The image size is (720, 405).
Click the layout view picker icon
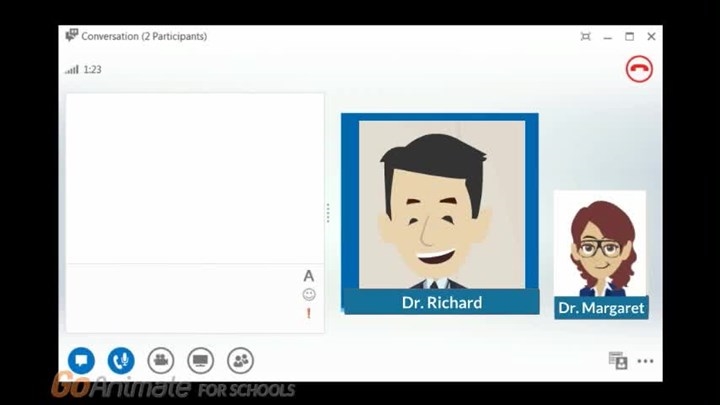pyautogui.click(x=618, y=360)
